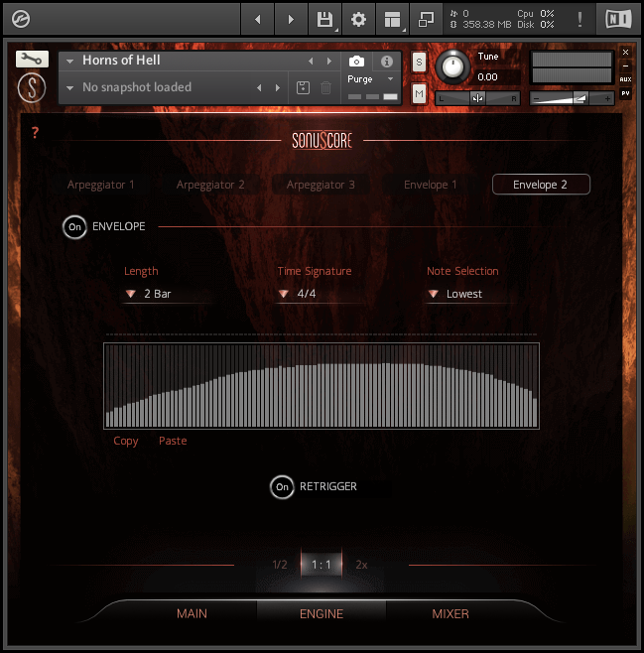Viewport: 644px width, 653px height.
Task: Go to the MIXER page tab
Action: pyautogui.click(x=451, y=613)
